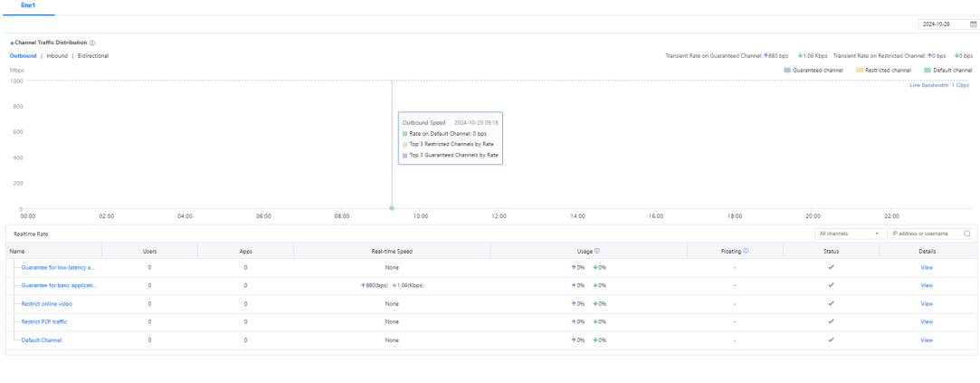Select the Bidirectional traffic view
The width and height of the screenshot is (980, 383).
(93, 55)
